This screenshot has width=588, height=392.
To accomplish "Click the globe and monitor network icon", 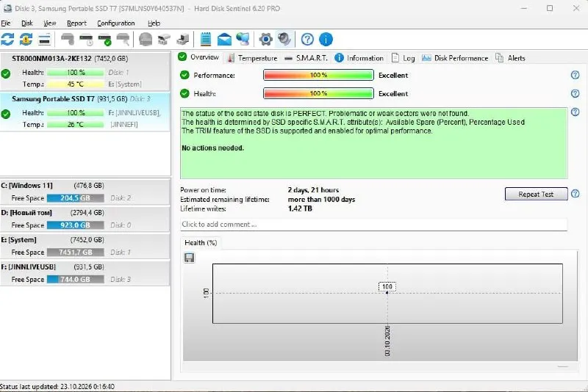I will tap(243, 40).
